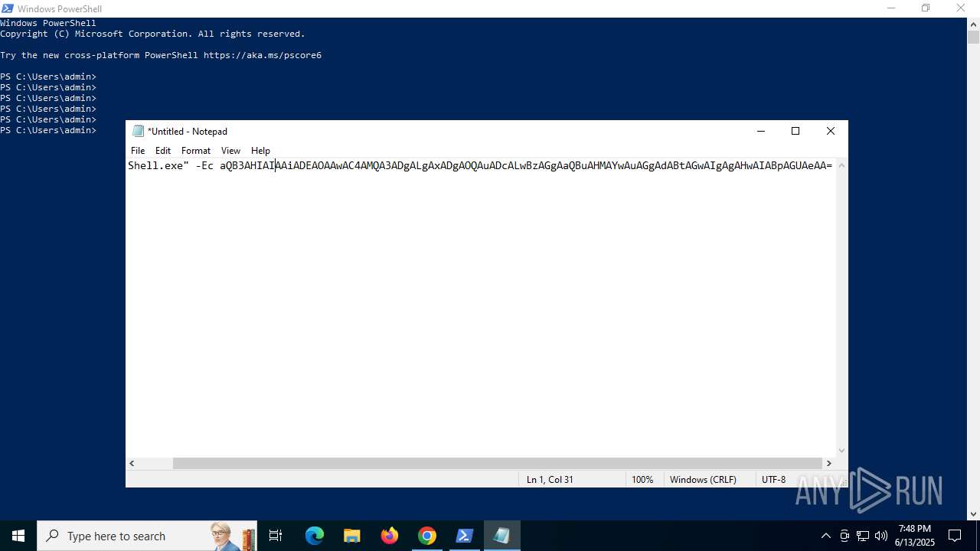Close the Windows PowerShell window
This screenshot has height=551, width=980.
pos(961,8)
